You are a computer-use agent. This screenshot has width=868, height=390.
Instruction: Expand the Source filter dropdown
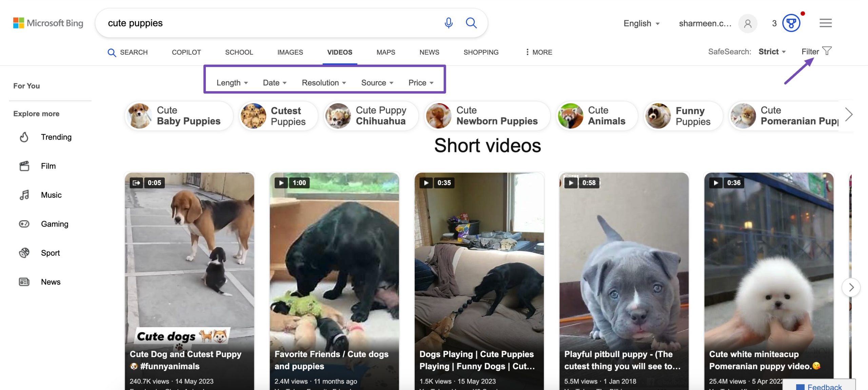[x=377, y=83]
